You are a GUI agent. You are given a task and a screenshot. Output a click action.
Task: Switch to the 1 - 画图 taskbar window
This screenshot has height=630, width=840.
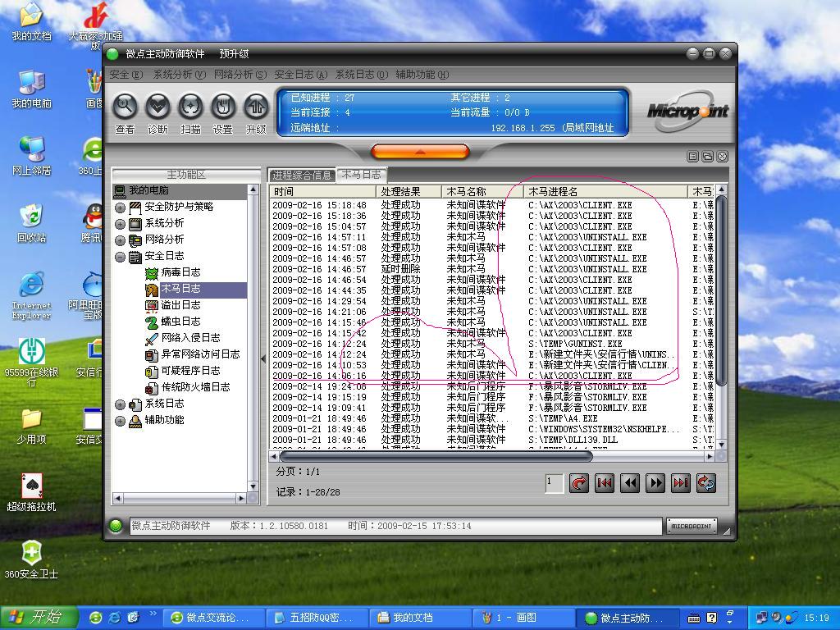click(x=524, y=618)
